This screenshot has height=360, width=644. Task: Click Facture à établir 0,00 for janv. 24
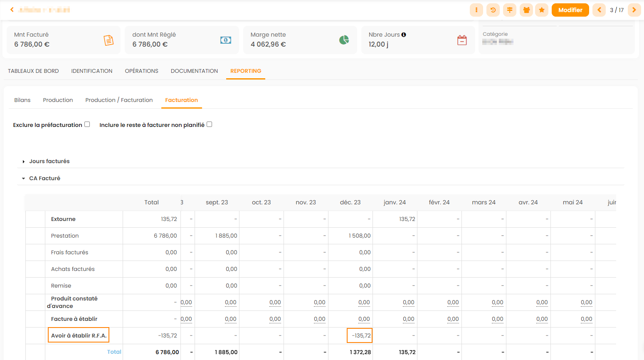[408, 319]
